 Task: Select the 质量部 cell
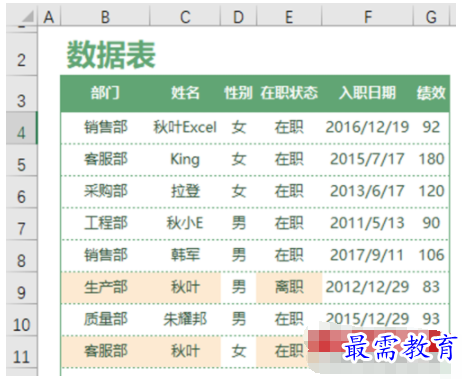click(x=105, y=320)
